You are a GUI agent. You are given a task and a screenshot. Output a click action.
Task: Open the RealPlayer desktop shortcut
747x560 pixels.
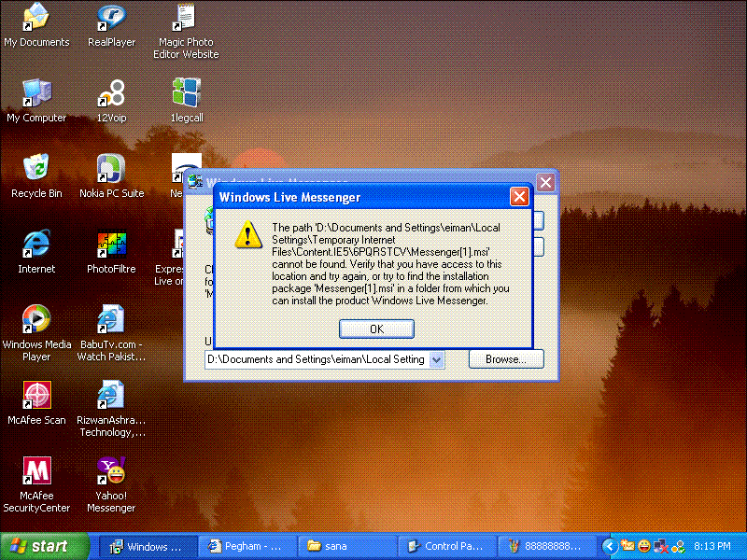point(112,18)
